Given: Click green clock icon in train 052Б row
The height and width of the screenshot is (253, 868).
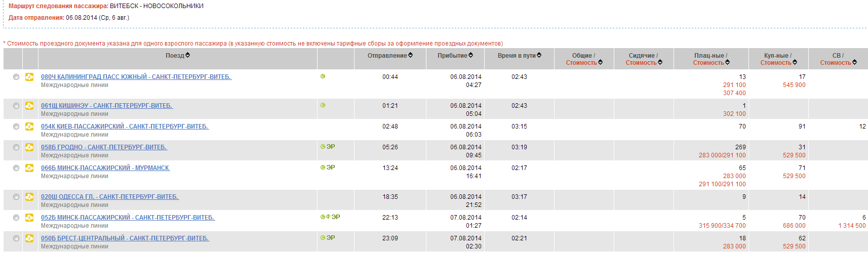Looking at the screenshot, I should tap(323, 217).
